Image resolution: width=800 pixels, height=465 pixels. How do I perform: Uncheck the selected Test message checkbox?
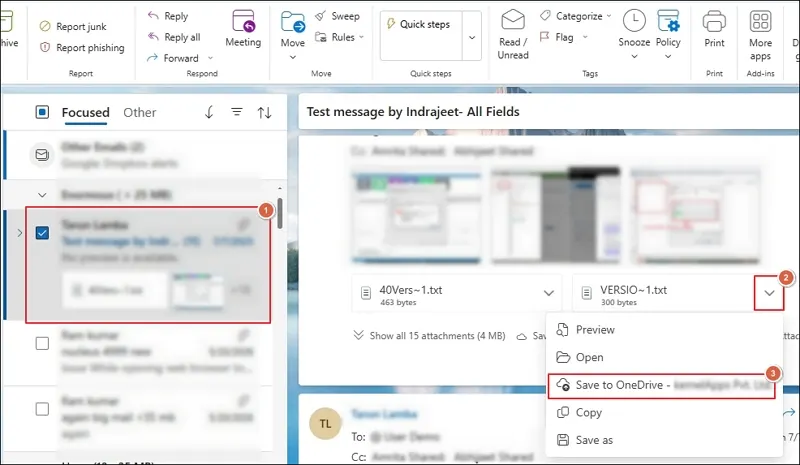[x=42, y=233]
